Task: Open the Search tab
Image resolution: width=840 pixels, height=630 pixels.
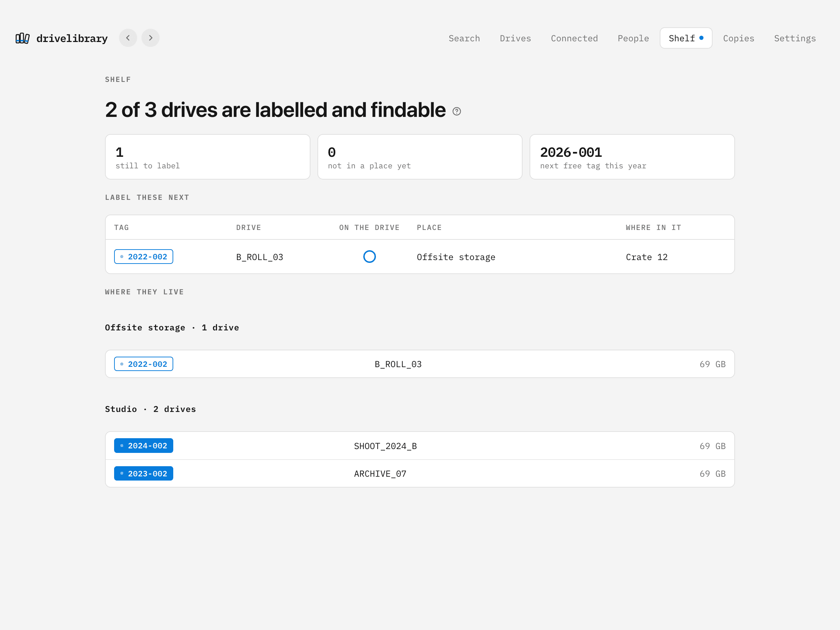Action: (x=464, y=38)
